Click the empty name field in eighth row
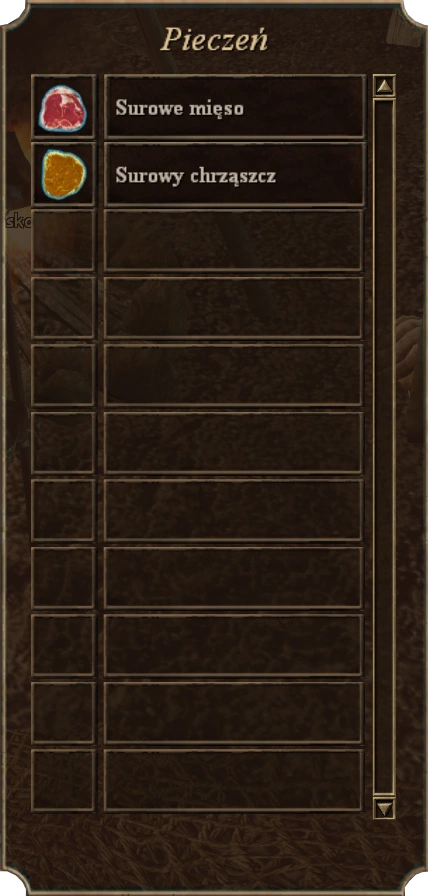The height and width of the screenshot is (896, 428). pos(234,578)
